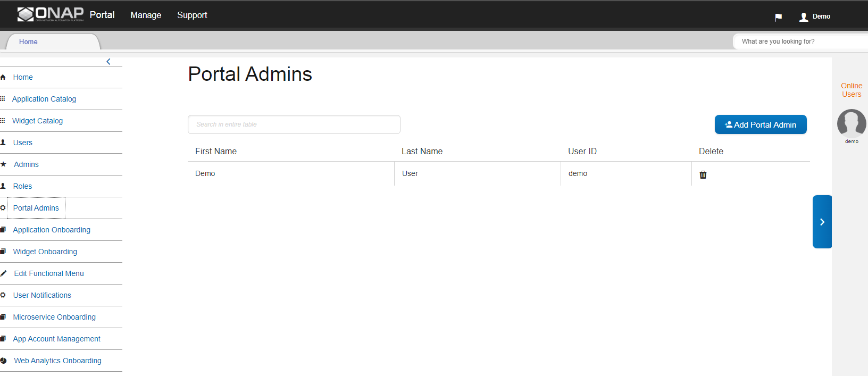Open Application Catalog from sidebar

click(x=44, y=99)
